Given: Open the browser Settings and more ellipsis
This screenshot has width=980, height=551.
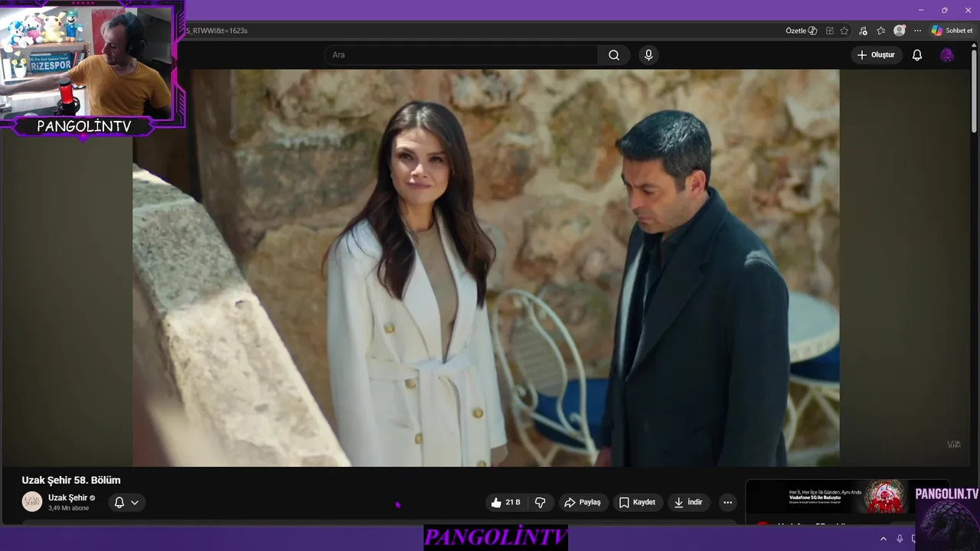Looking at the screenshot, I should 917,31.
